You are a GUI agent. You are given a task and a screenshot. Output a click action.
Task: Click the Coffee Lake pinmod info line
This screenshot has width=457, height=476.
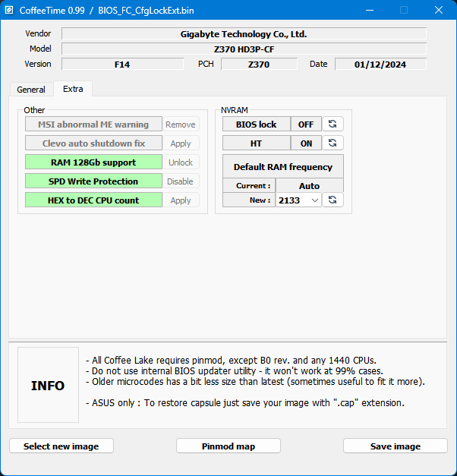click(x=231, y=361)
